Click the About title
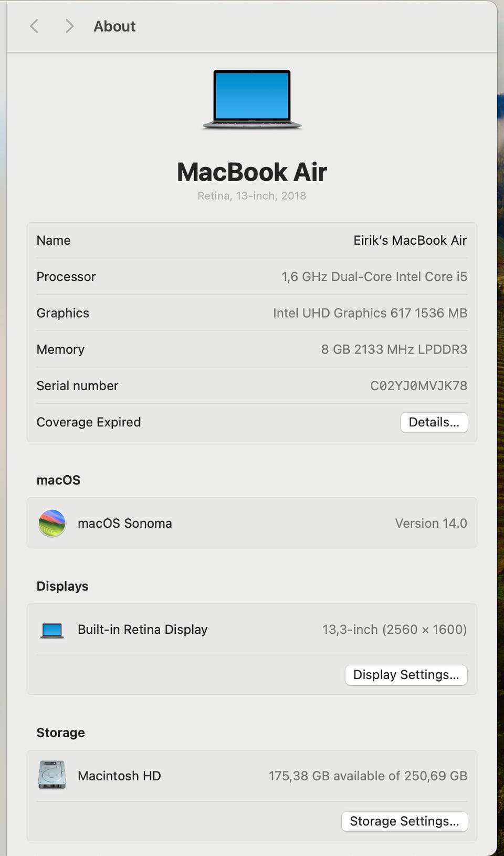This screenshot has width=504, height=856. tap(114, 26)
